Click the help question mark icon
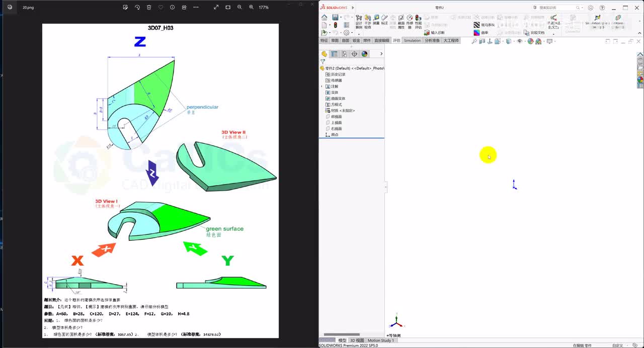The height and width of the screenshot is (348, 644). (602, 8)
